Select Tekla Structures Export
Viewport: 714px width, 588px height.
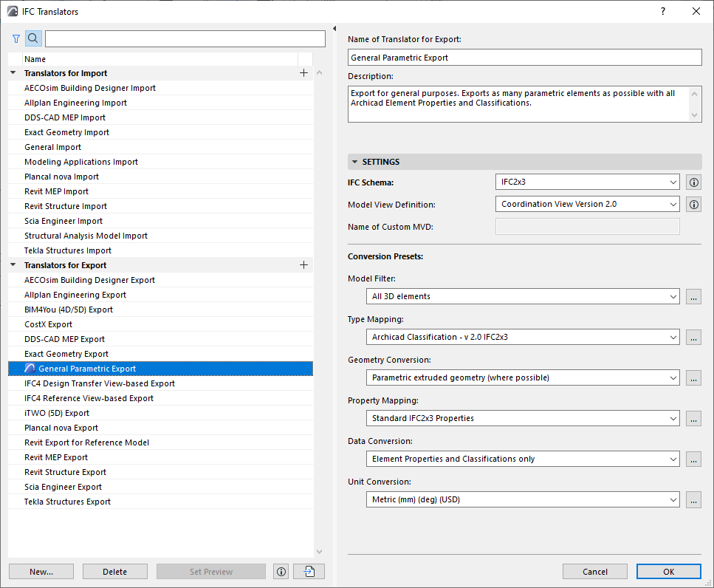click(x=160, y=502)
